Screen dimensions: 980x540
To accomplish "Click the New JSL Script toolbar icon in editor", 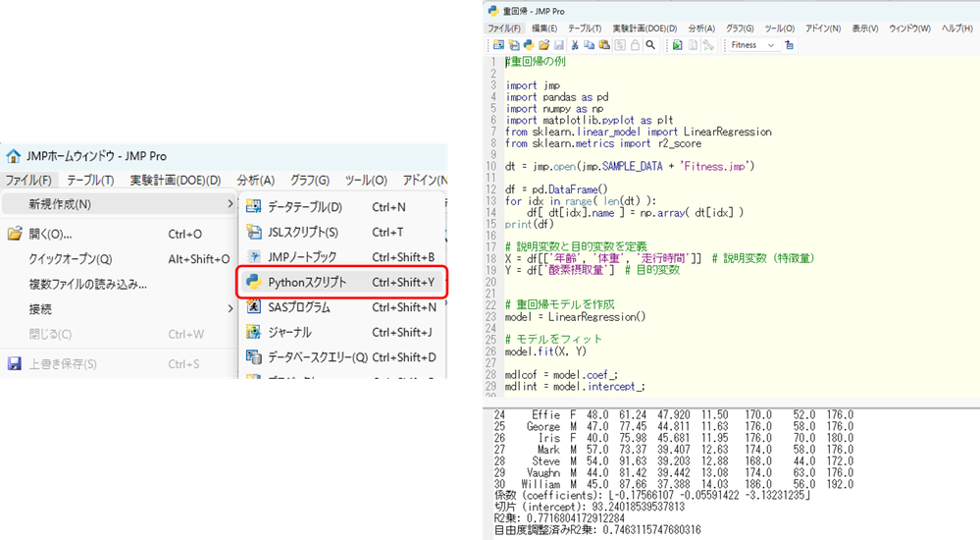I will point(514,45).
